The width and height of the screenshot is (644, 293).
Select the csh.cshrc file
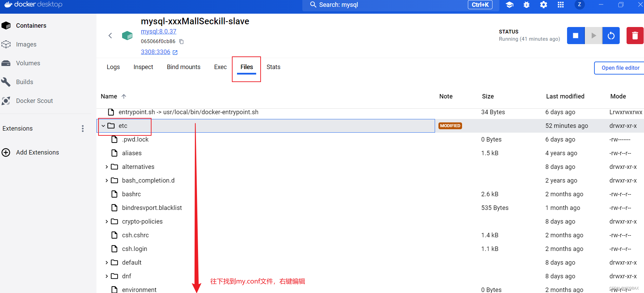click(x=135, y=235)
